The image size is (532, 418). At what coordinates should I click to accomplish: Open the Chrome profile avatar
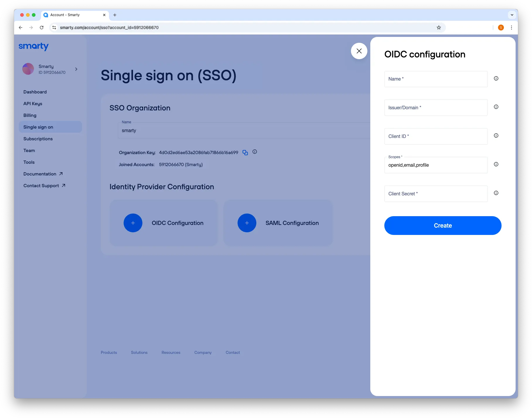point(501,28)
